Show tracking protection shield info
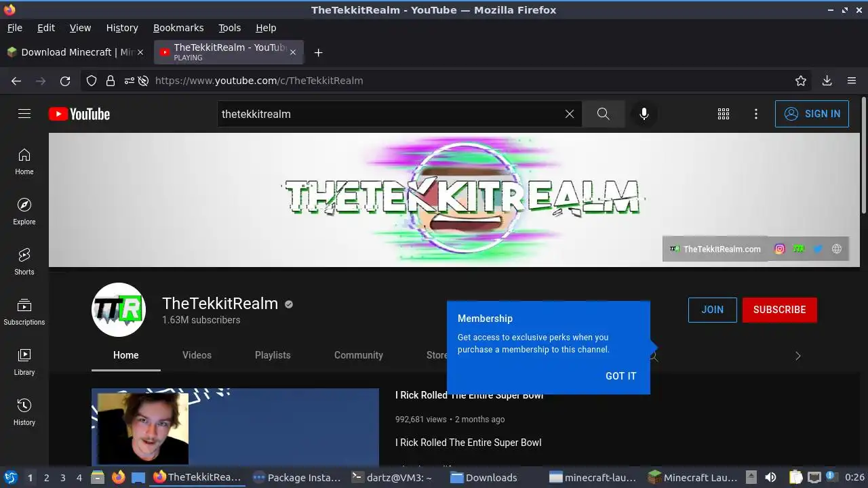Image resolution: width=868 pixels, height=488 pixels. coord(92,81)
